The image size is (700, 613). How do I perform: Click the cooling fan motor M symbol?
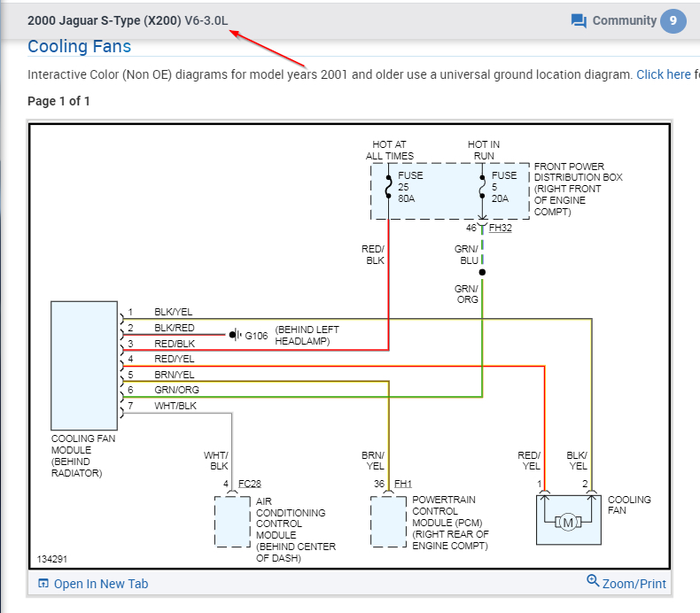(x=568, y=522)
